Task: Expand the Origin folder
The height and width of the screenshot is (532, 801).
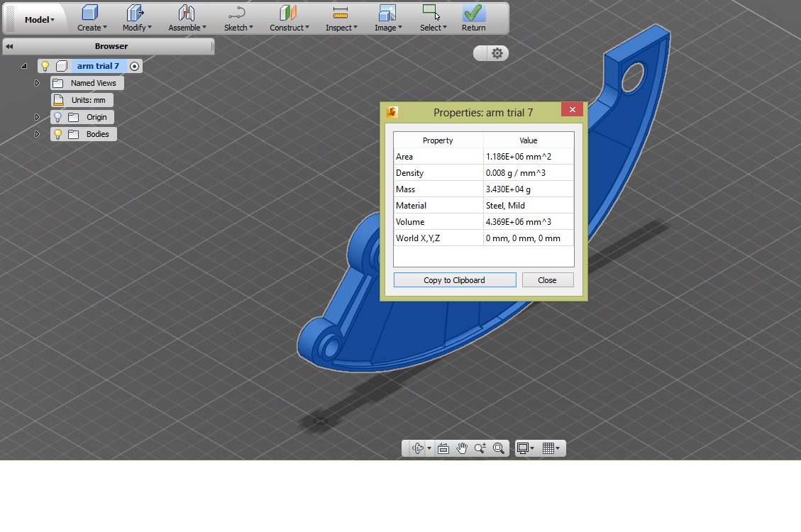Action: (37, 117)
